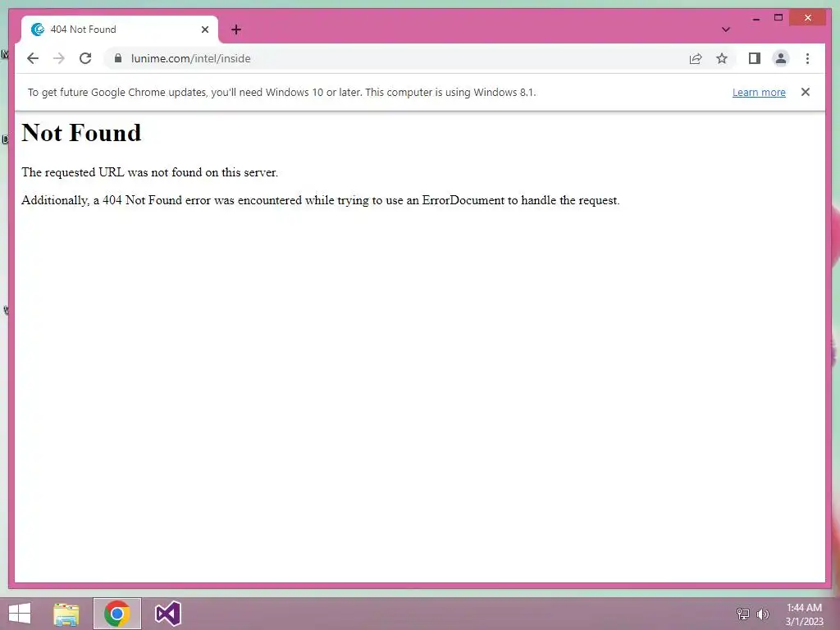Screen dimensions: 840x630
Task: Minimize the Chrome window
Action: tap(756, 18)
